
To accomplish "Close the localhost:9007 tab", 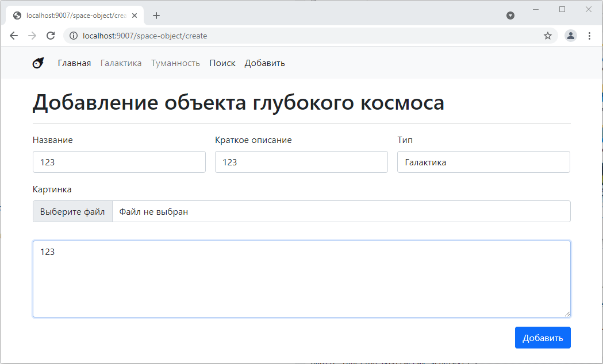I will [135, 16].
